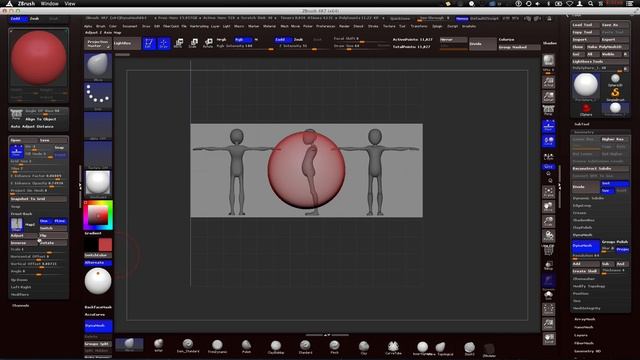Click Make PolyMesh3D
640x360 pixels.
[607, 47]
